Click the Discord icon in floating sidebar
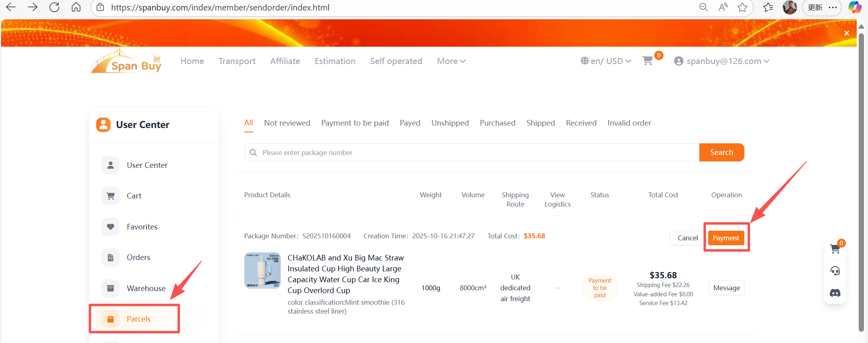 coord(835,293)
